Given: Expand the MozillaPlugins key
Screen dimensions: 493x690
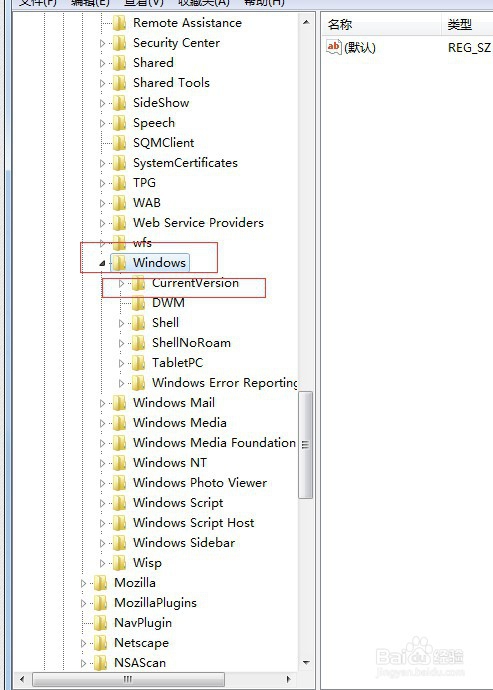Looking at the screenshot, I should (x=84, y=603).
